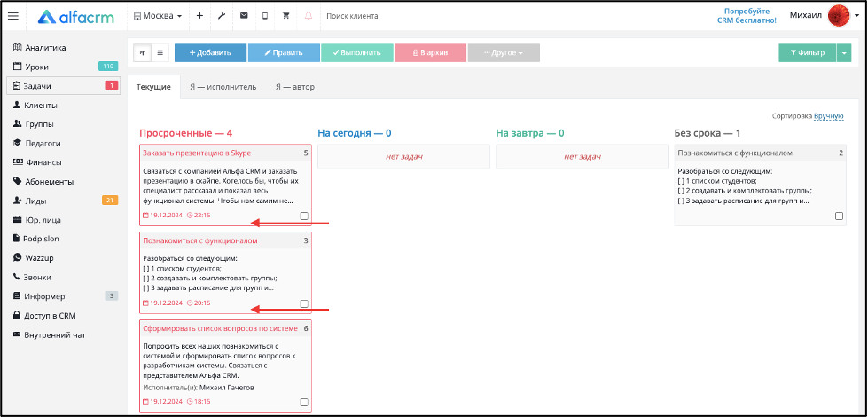The height and width of the screenshot is (417, 868).
Task: Click the red user avatar
Action: tap(839, 15)
